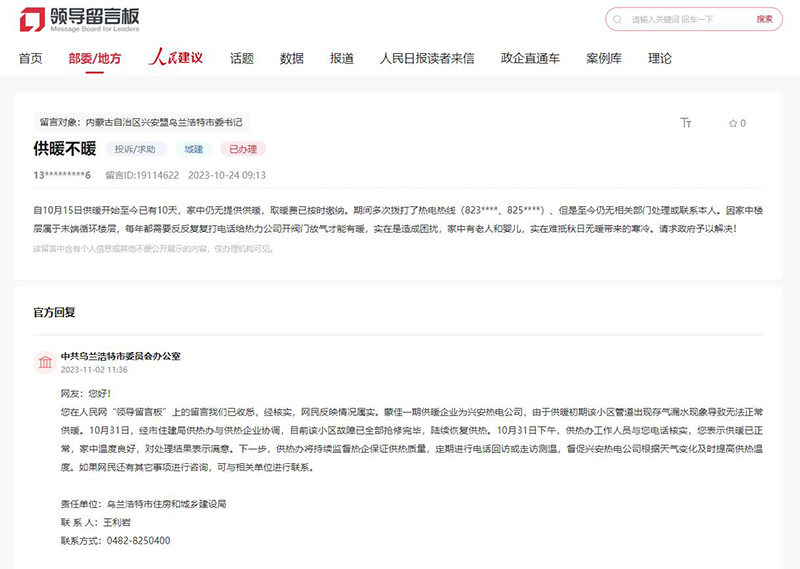Image resolution: width=800 pixels, height=569 pixels.
Task: Select the 城建 category tag
Action: point(193,150)
